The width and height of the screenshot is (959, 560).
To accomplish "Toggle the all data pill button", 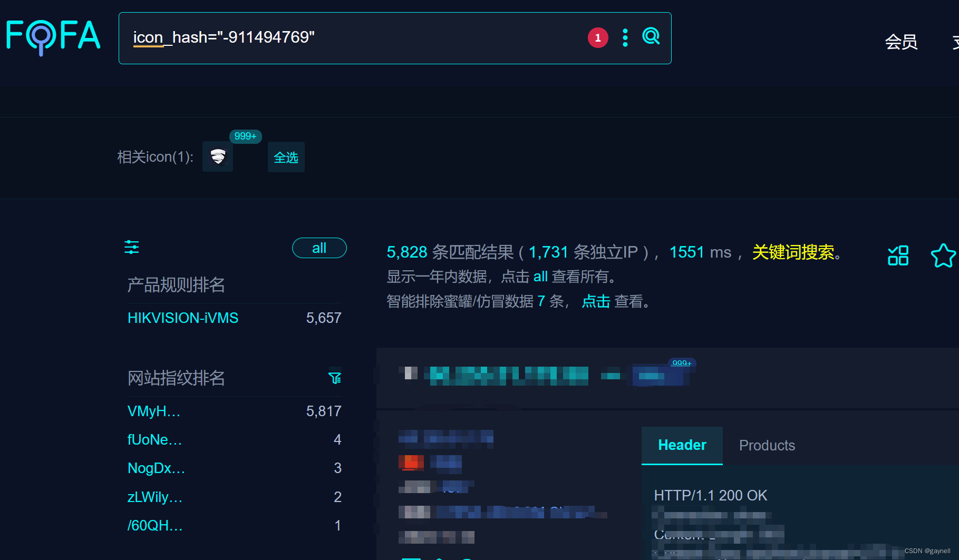I will [319, 248].
